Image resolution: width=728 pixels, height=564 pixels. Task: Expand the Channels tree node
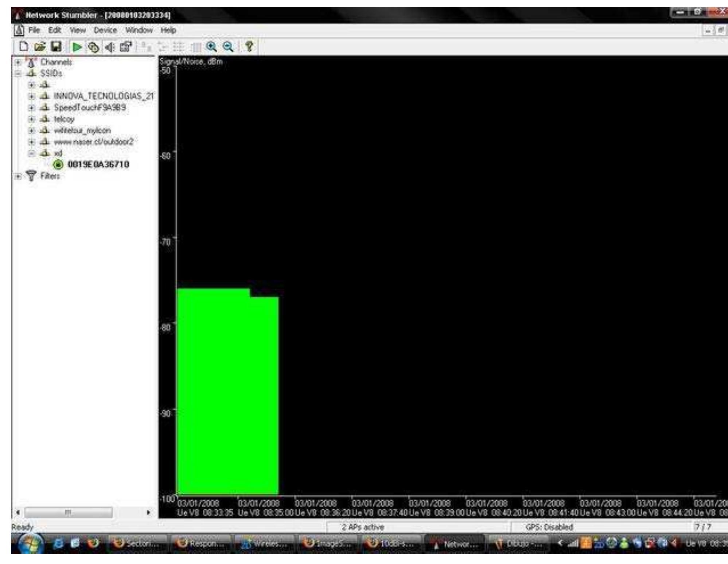(x=17, y=62)
